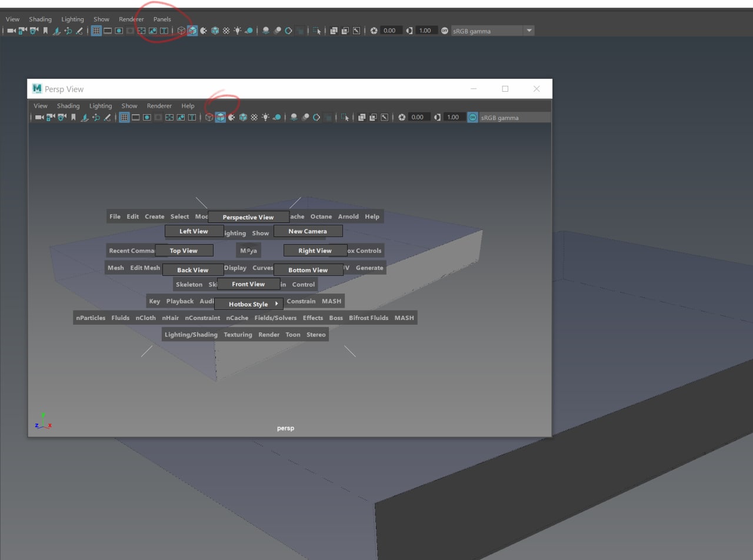Click Lock Camera icon in Persp View toolbar

click(51, 118)
